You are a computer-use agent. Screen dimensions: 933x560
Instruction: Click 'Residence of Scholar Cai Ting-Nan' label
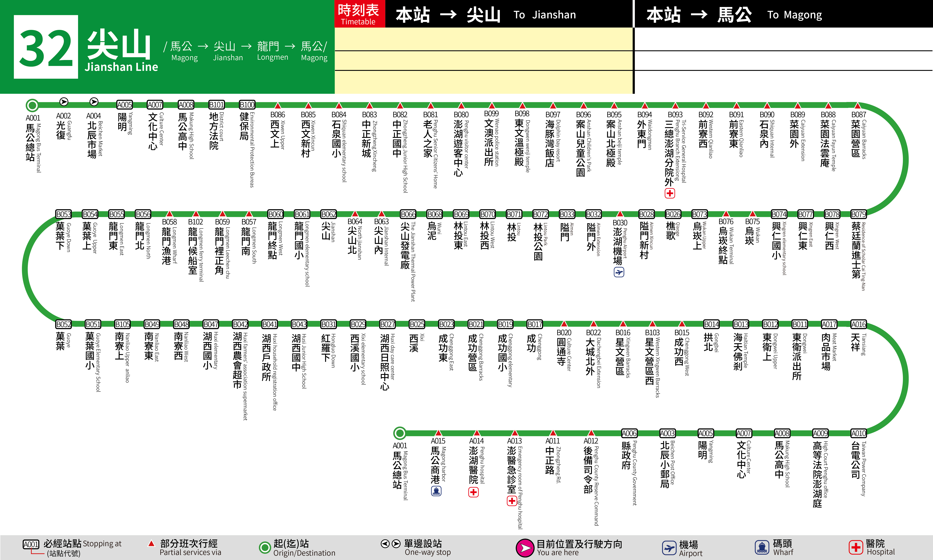[x=863, y=256]
